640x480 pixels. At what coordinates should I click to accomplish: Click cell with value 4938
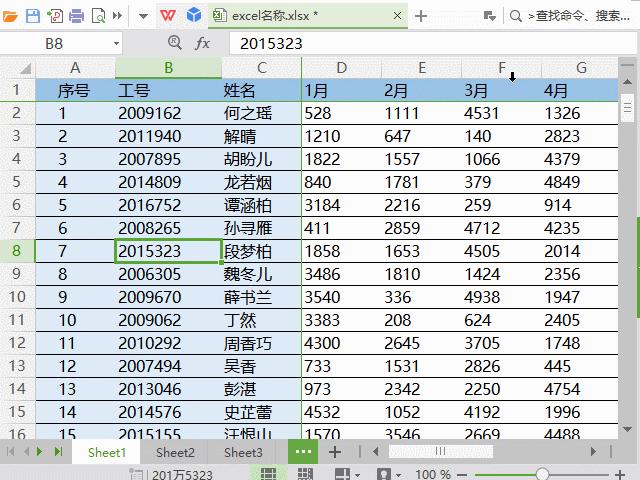click(502, 297)
